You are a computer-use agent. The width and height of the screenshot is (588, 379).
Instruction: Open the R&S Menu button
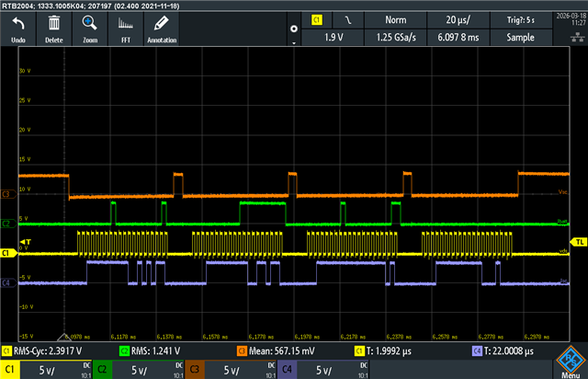[571, 362]
